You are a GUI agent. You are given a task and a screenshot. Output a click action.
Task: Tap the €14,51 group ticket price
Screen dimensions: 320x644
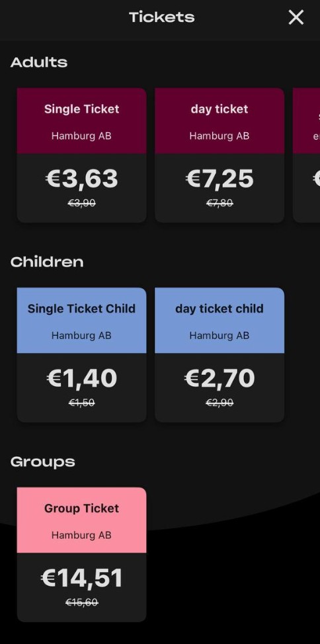(81, 579)
